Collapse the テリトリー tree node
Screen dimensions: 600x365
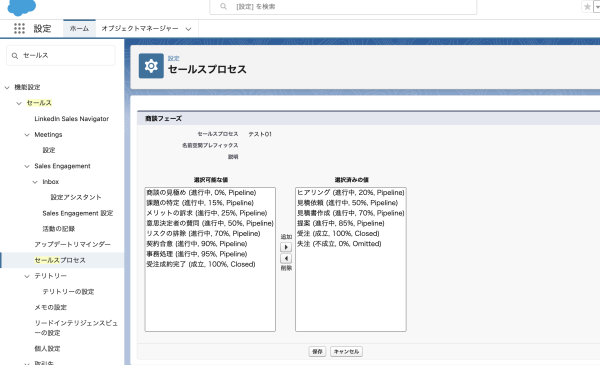point(27,276)
